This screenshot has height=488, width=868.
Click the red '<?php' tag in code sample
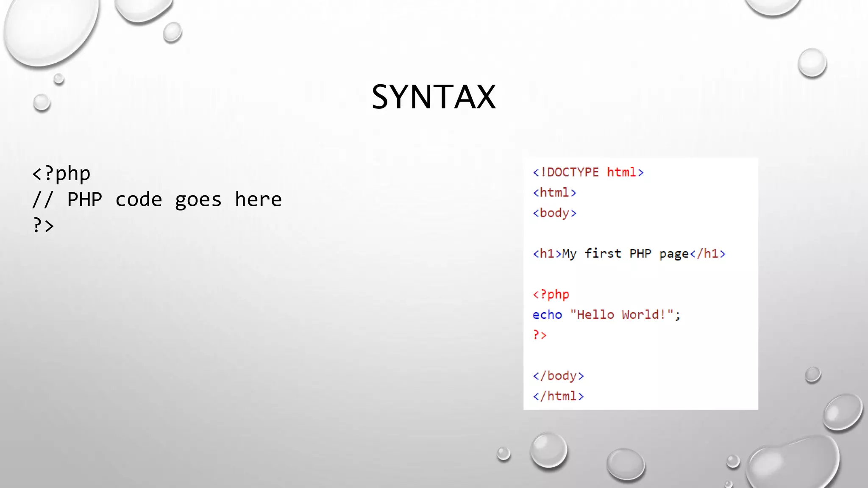click(551, 294)
